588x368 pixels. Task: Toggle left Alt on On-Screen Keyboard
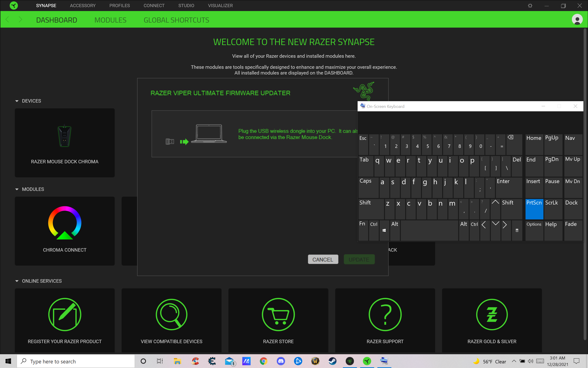(395, 230)
